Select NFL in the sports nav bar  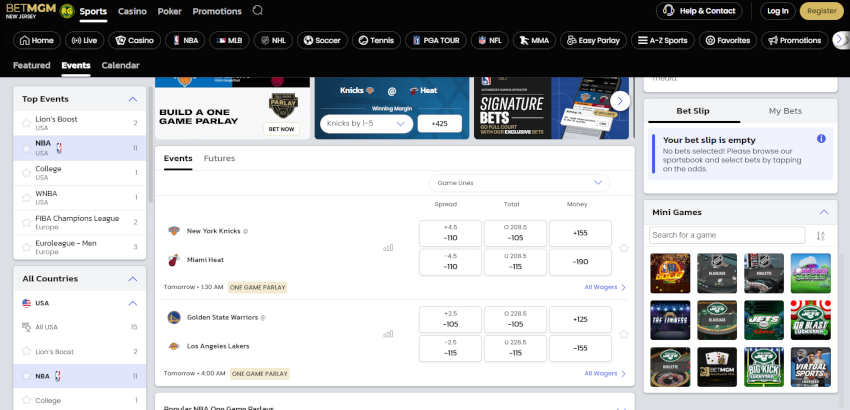click(x=490, y=40)
